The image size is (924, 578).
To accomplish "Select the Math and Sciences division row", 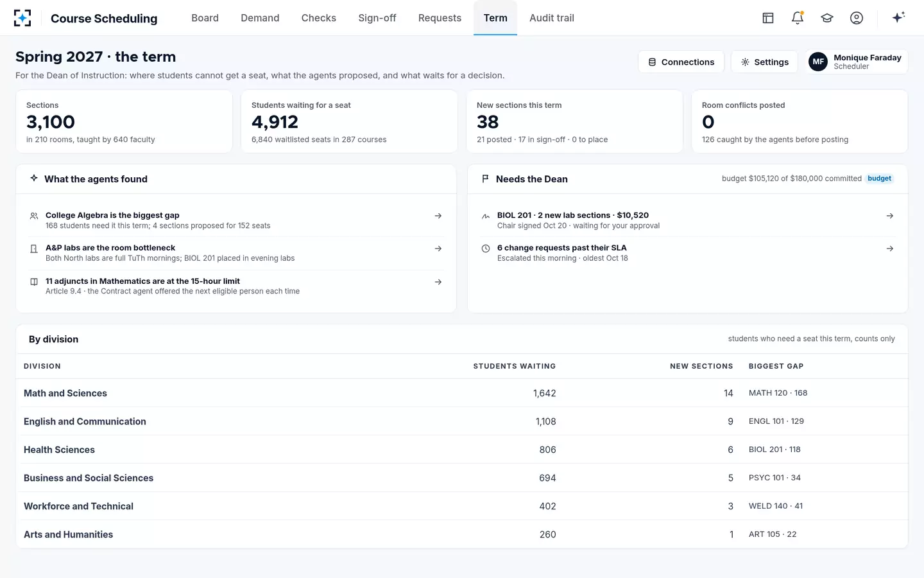I will pyautogui.click(x=462, y=393).
